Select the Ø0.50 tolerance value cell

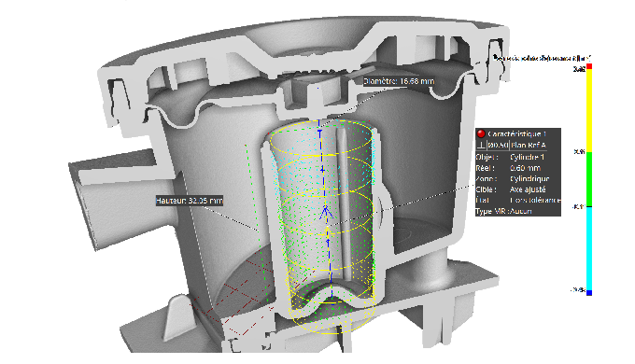(x=498, y=145)
